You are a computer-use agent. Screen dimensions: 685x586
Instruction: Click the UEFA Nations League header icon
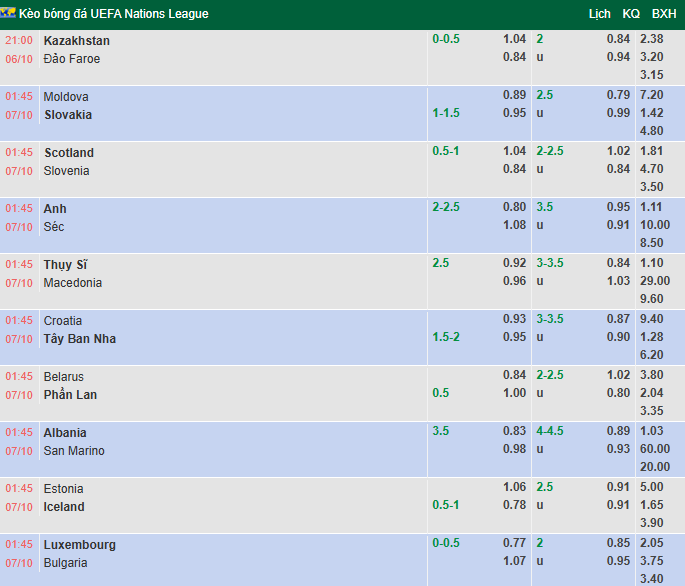[x=8, y=12]
